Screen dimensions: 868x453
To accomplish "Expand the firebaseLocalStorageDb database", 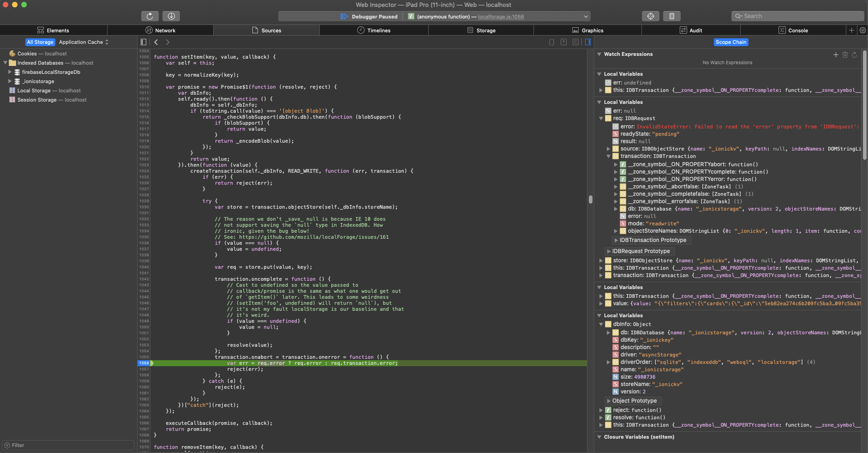I will [x=9, y=72].
